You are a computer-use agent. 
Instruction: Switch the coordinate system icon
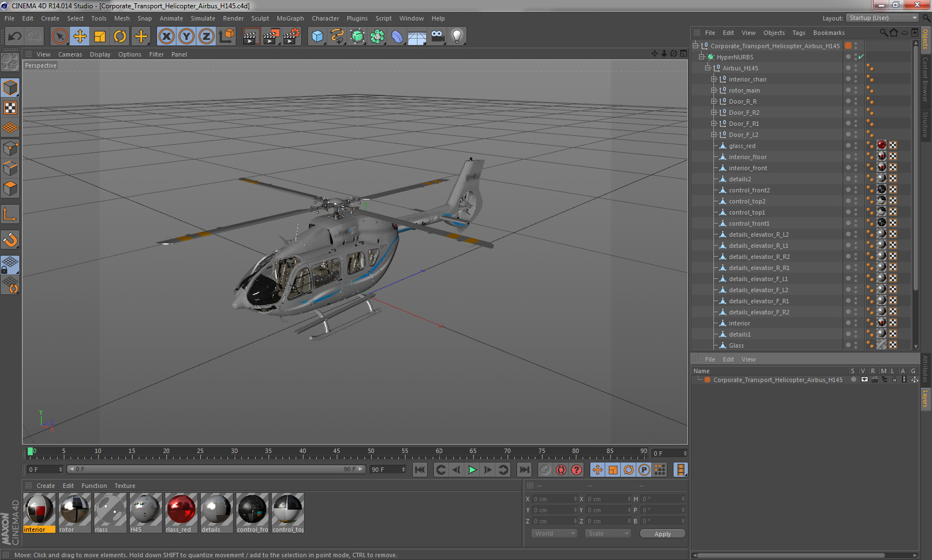coord(226,37)
